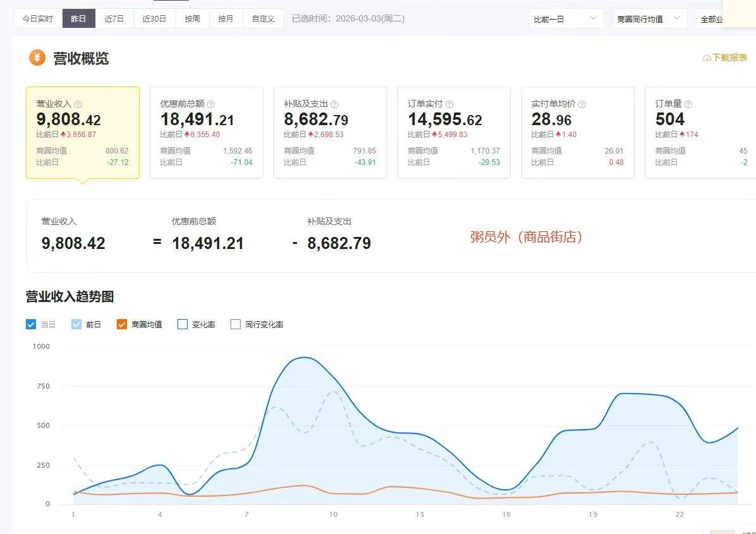Uncheck the 当日 series checkbox
The width and height of the screenshot is (756, 534).
pos(31,324)
